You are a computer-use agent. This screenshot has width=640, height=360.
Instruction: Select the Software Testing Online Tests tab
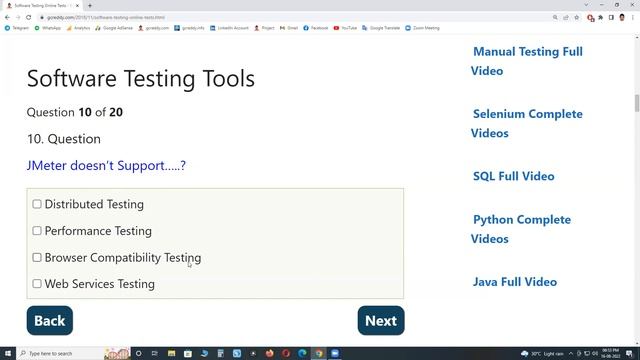click(42, 6)
